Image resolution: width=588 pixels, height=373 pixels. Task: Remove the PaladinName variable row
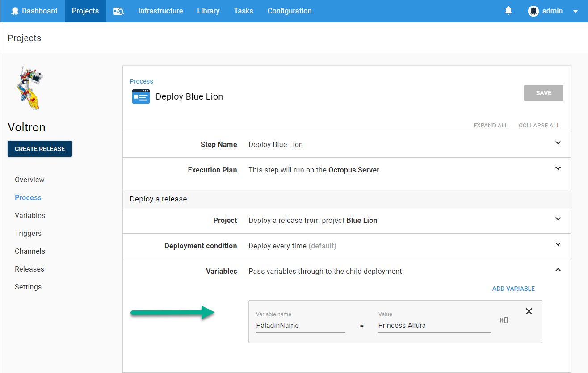pos(529,311)
